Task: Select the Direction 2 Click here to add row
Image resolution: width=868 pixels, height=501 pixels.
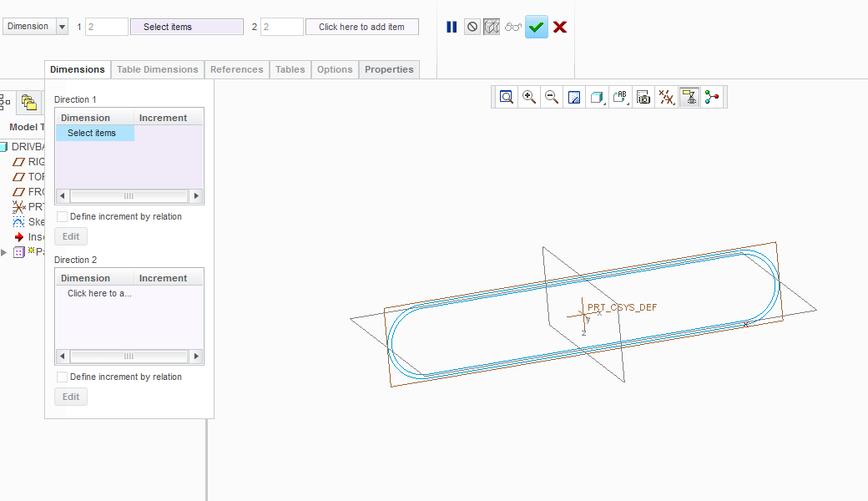Action: tap(99, 293)
